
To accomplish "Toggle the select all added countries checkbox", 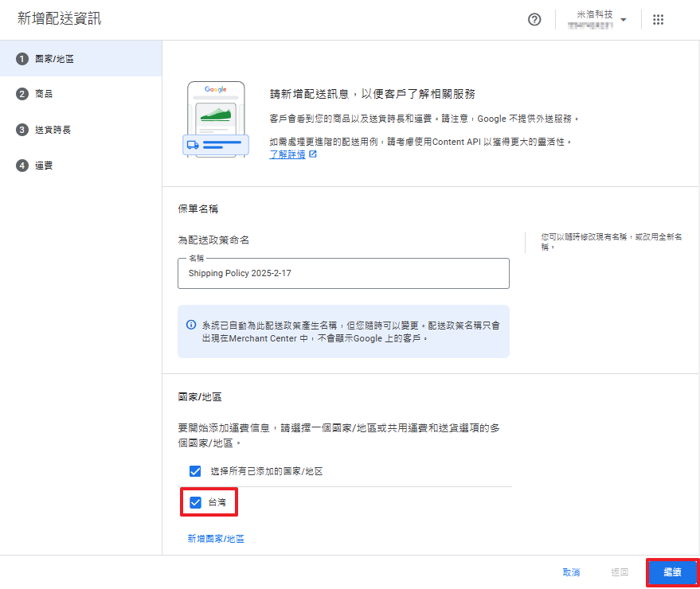I will tap(195, 471).
